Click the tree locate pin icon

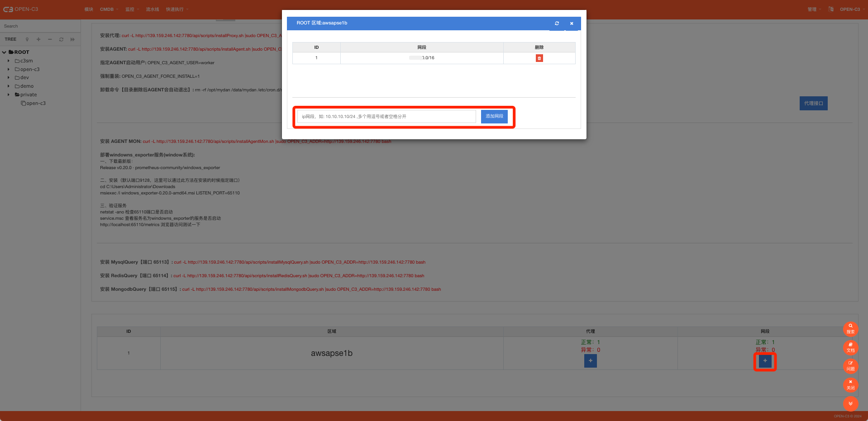tap(27, 39)
